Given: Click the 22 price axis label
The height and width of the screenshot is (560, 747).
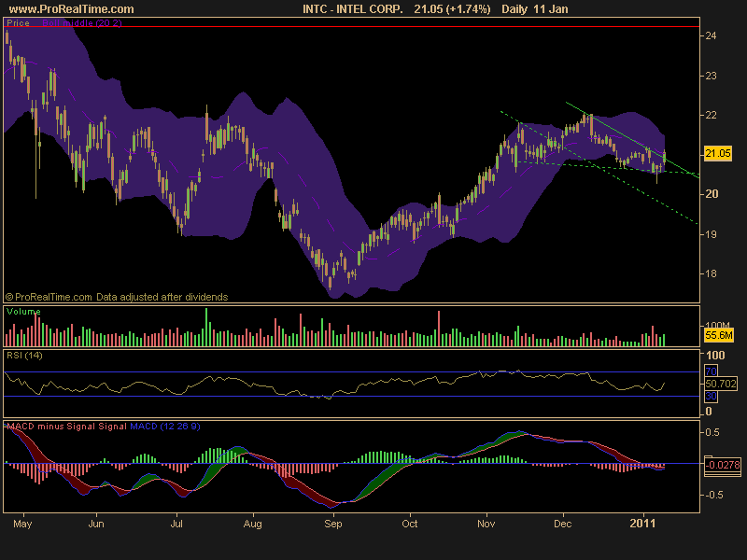Looking at the screenshot, I should (711, 115).
